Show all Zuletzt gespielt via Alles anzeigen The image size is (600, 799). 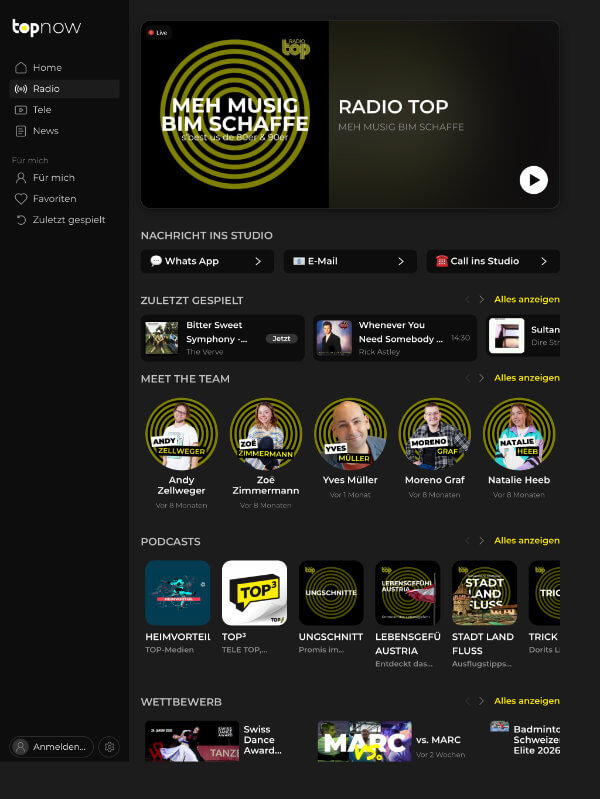pos(526,299)
